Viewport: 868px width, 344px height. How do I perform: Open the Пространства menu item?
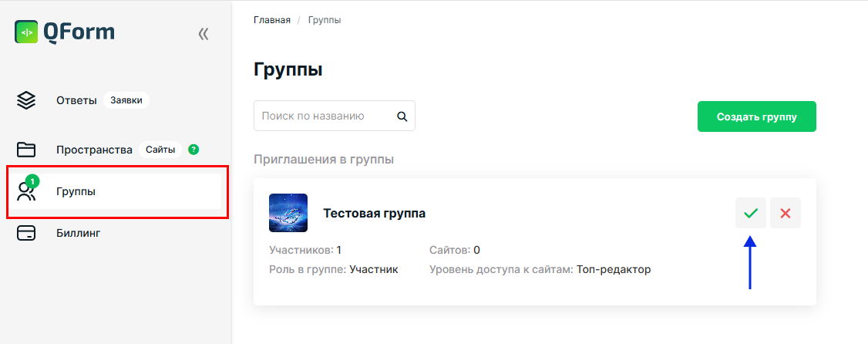pos(94,150)
